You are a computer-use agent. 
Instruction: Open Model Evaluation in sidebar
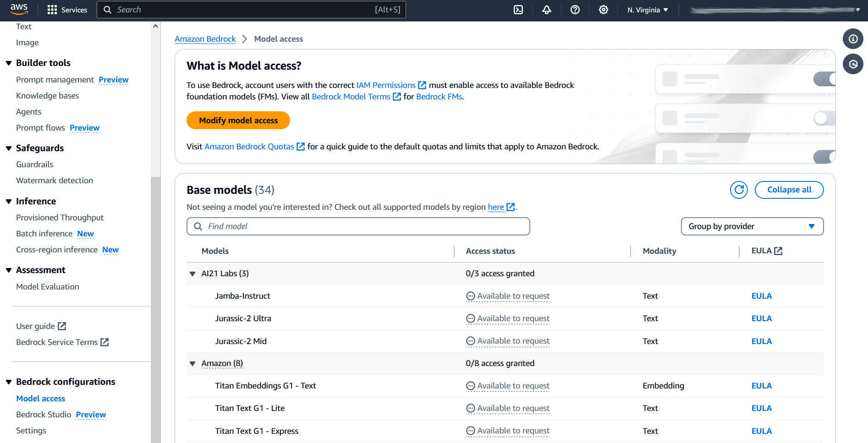click(x=48, y=287)
